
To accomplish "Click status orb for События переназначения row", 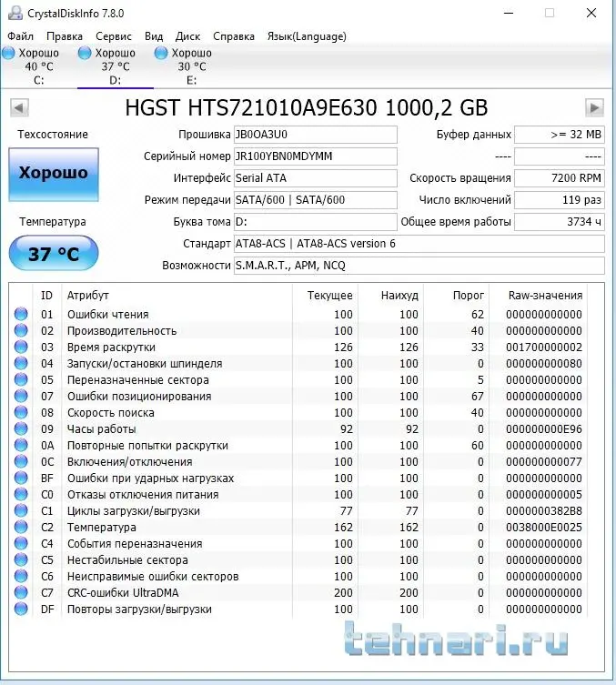I will [x=21, y=543].
